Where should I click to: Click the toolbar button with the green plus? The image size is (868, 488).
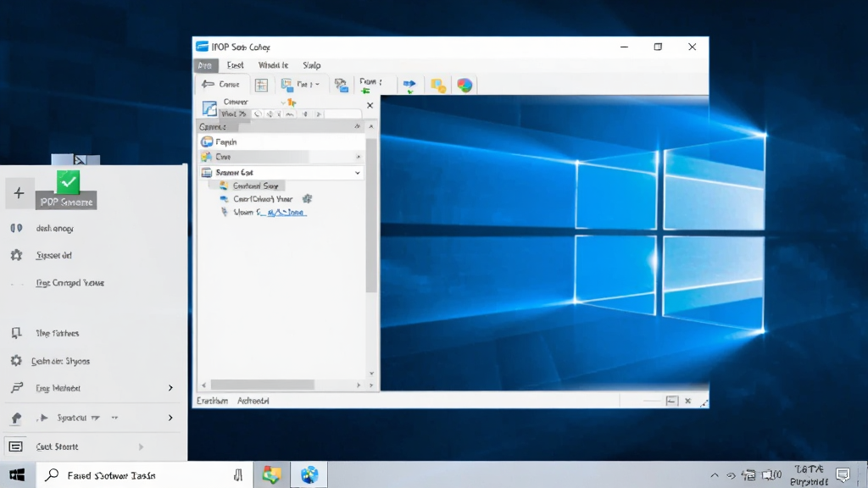[370, 85]
